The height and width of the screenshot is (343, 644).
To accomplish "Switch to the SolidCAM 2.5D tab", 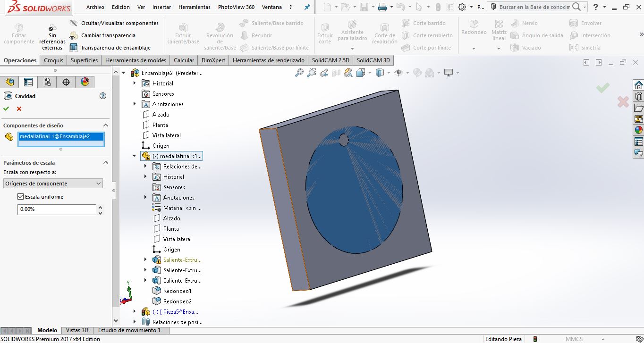I will [330, 60].
